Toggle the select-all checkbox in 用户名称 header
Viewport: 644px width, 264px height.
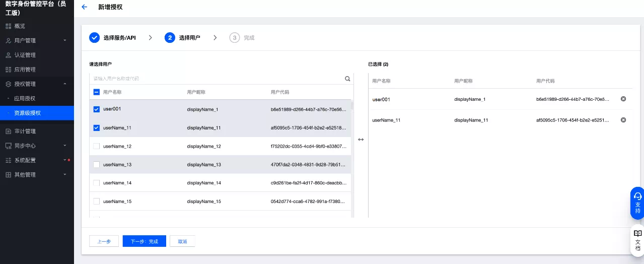(x=97, y=92)
